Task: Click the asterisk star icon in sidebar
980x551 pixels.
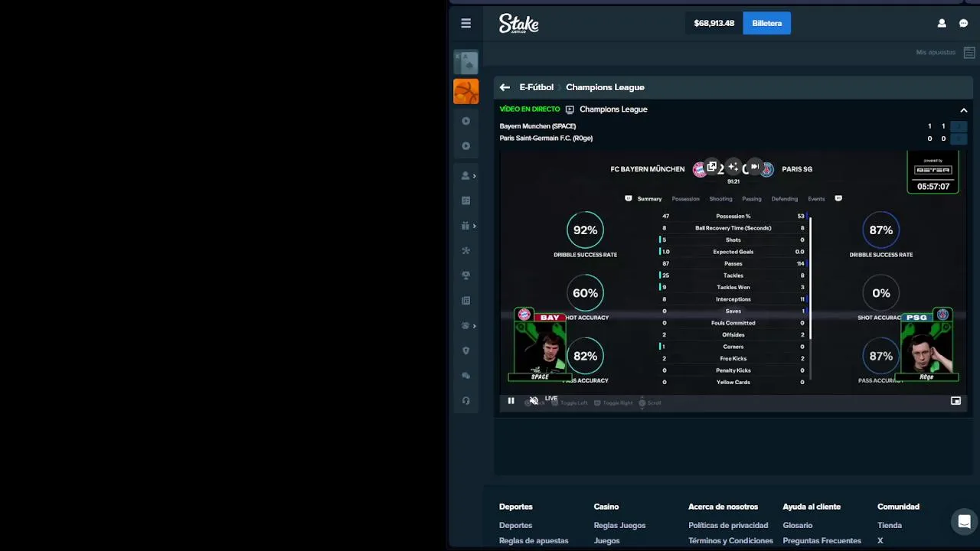Action: 465,250
